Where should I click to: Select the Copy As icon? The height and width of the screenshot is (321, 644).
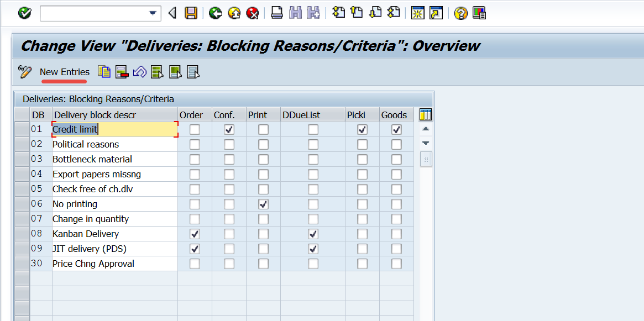(104, 72)
